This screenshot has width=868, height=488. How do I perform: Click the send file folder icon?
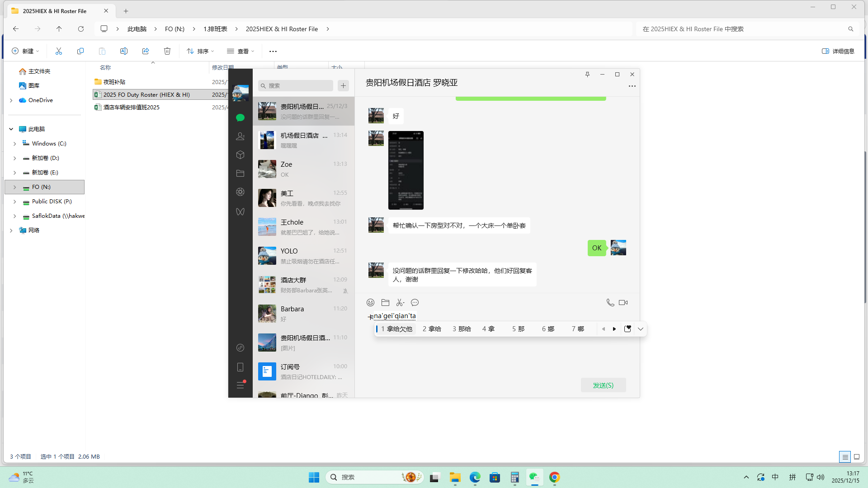point(385,303)
